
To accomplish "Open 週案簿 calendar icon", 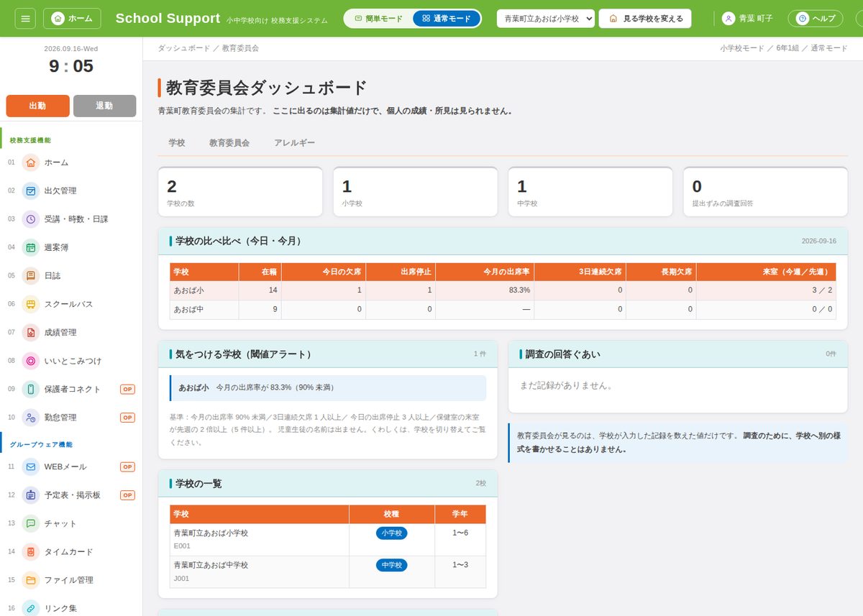I will pyautogui.click(x=30, y=247).
